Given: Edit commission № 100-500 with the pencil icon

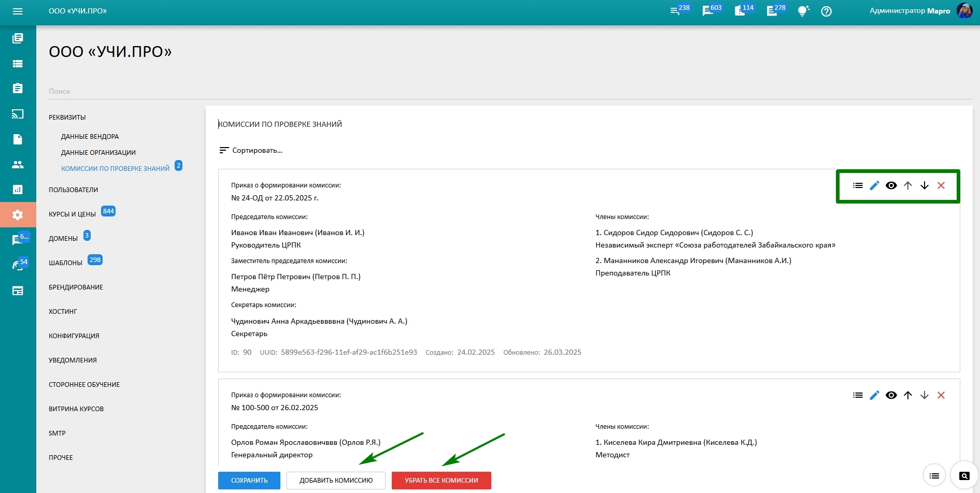Looking at the screenshot, I should point(875,395).
